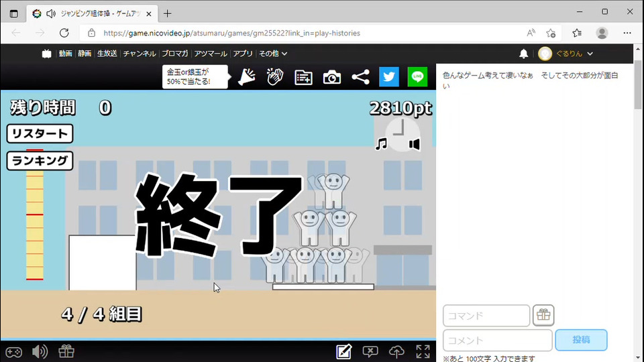Open アツマール menu item
The height and width of the screenshot is (362, 644).
point(210,54)
